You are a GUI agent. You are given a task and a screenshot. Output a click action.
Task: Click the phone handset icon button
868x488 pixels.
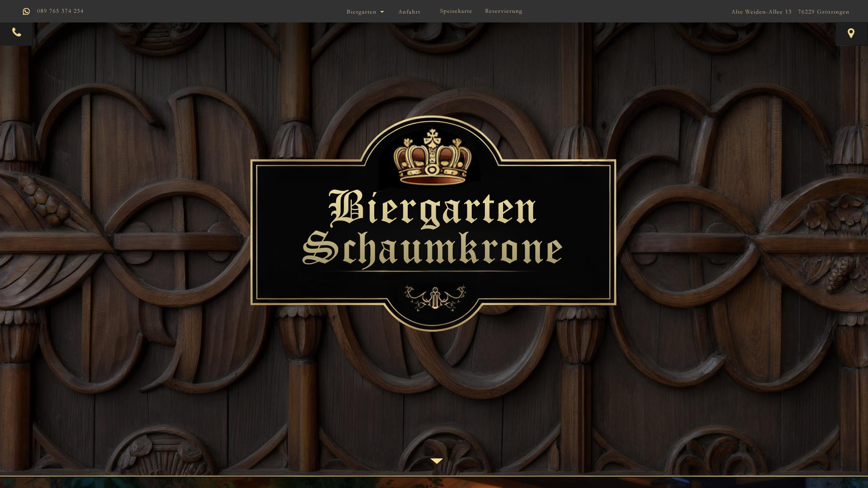click(16, 33)
